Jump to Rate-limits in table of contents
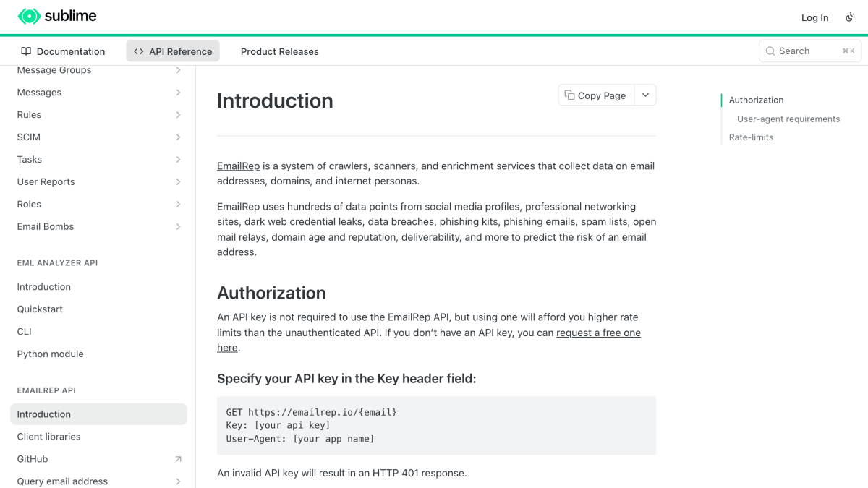The image size is (868, 488). pos(751,137)
